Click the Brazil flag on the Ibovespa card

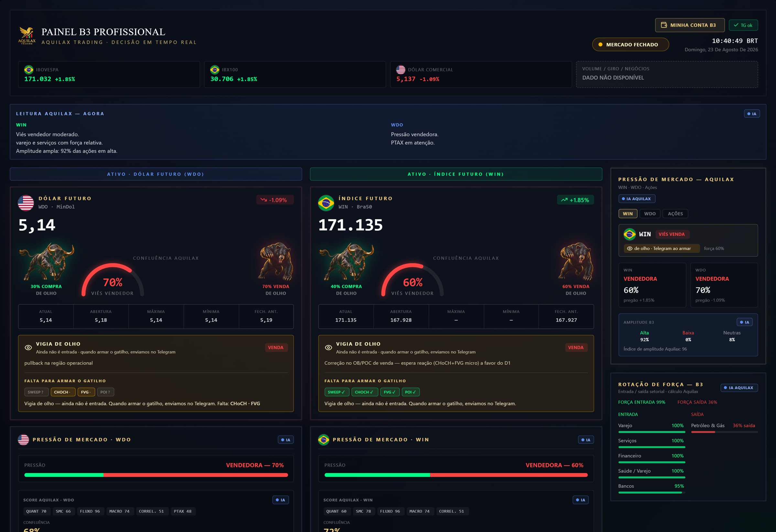coord(29,70)
